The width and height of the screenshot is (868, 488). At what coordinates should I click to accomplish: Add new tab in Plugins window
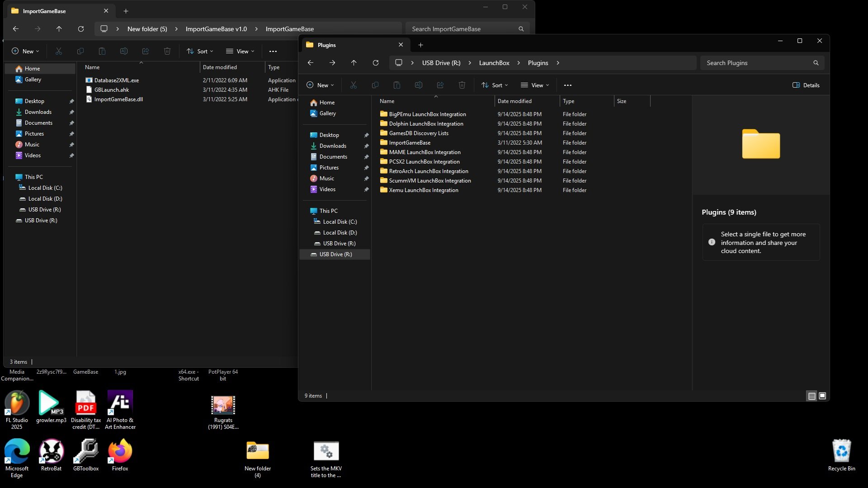[421, 45]
